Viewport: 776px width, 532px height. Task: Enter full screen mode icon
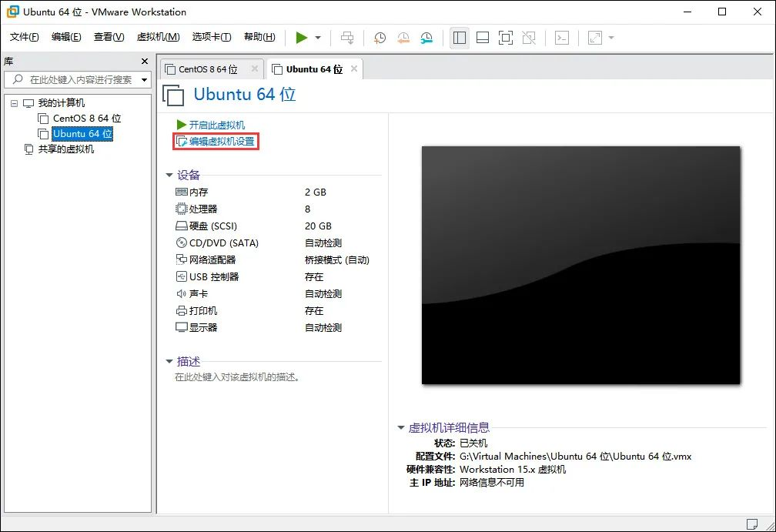pyautogui.click(x=506, y=38)
